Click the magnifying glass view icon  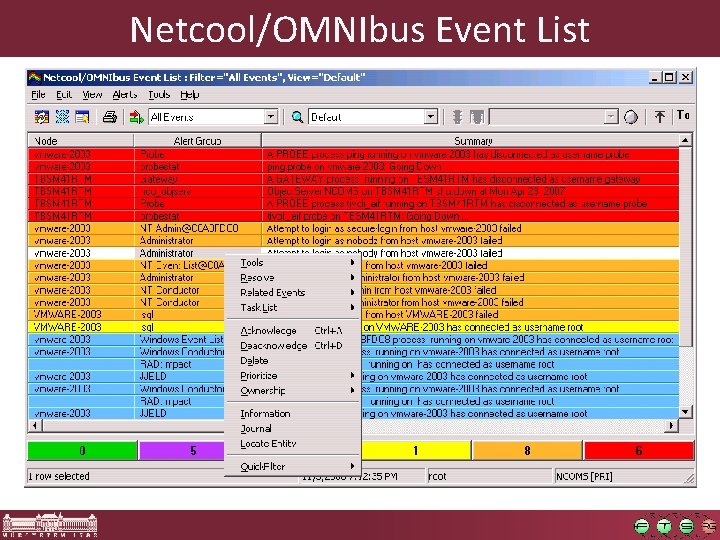pyautogui.click(x=297, y=117)
